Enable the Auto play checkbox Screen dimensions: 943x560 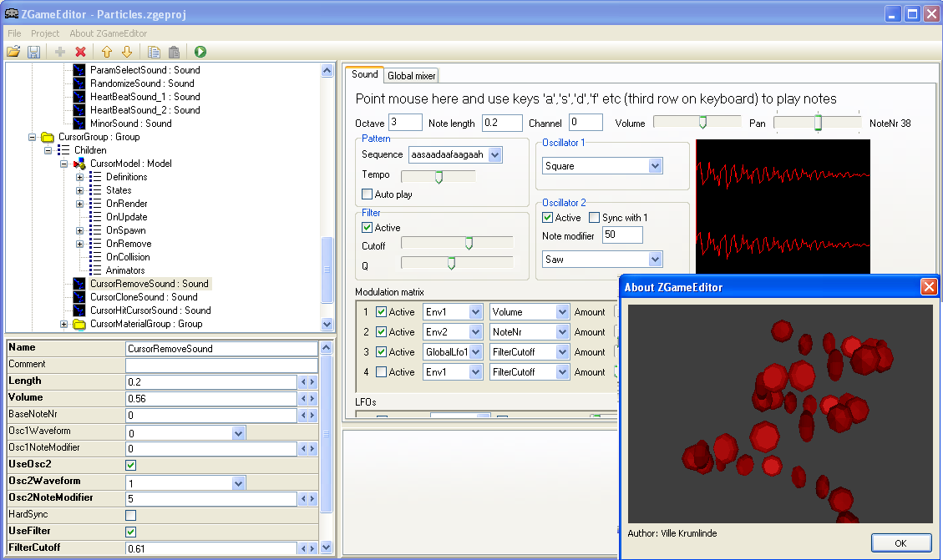(x=367, y=194)
